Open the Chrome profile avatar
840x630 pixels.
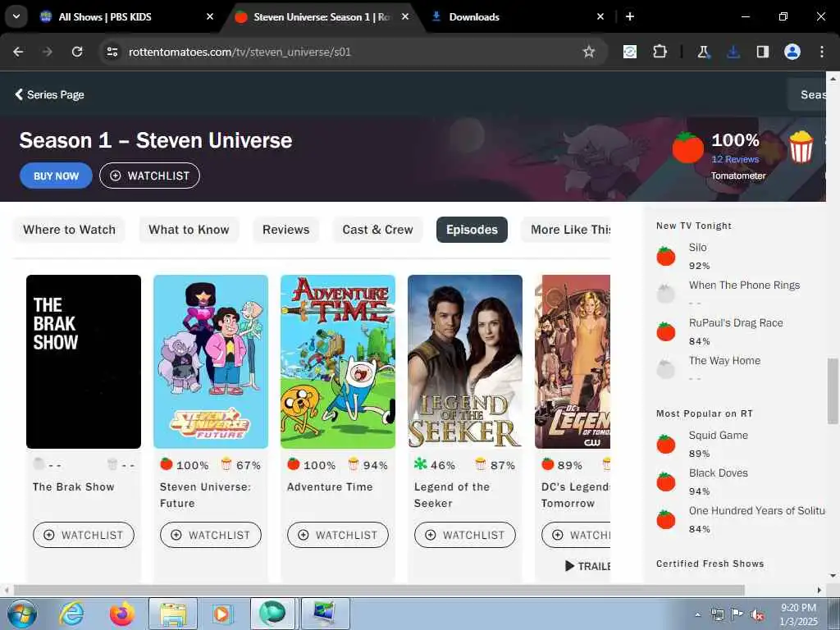pos(792,52)
